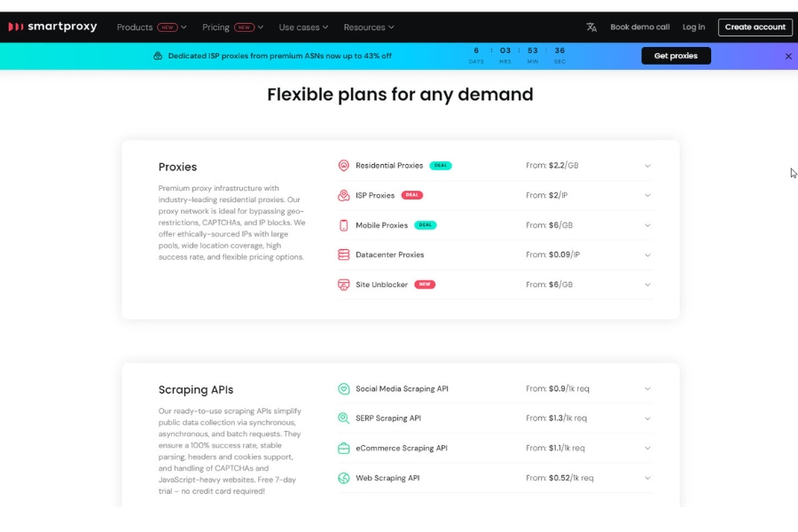Click the "Scraping APIs" section heading

(196, 390)
